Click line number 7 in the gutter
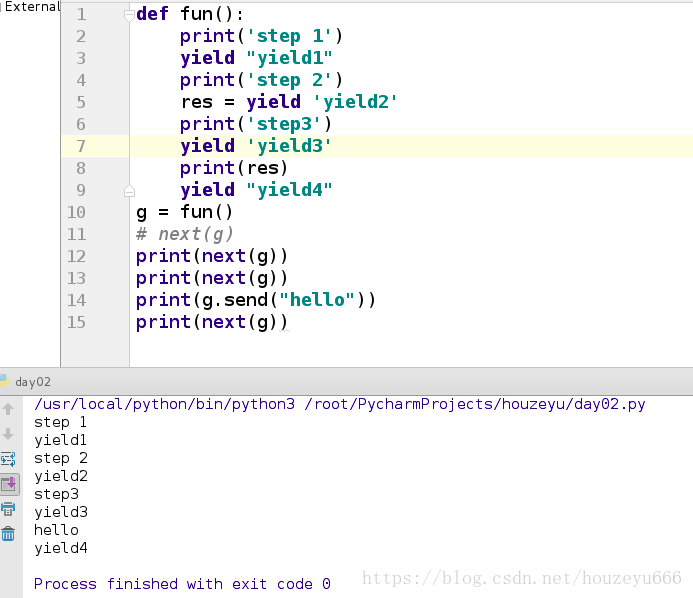The image size is (693, 598). pyautogui.click(x=81, y=146)
